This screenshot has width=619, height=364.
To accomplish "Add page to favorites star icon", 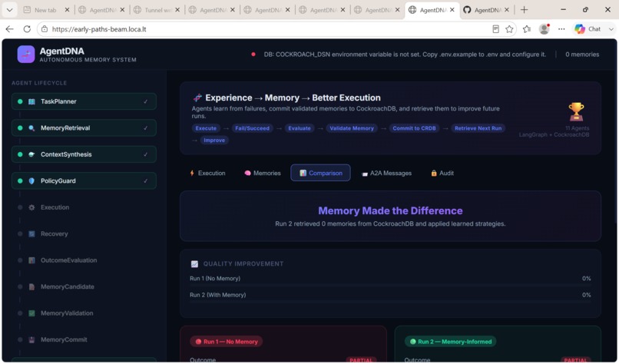I will (x=509, y=29).
